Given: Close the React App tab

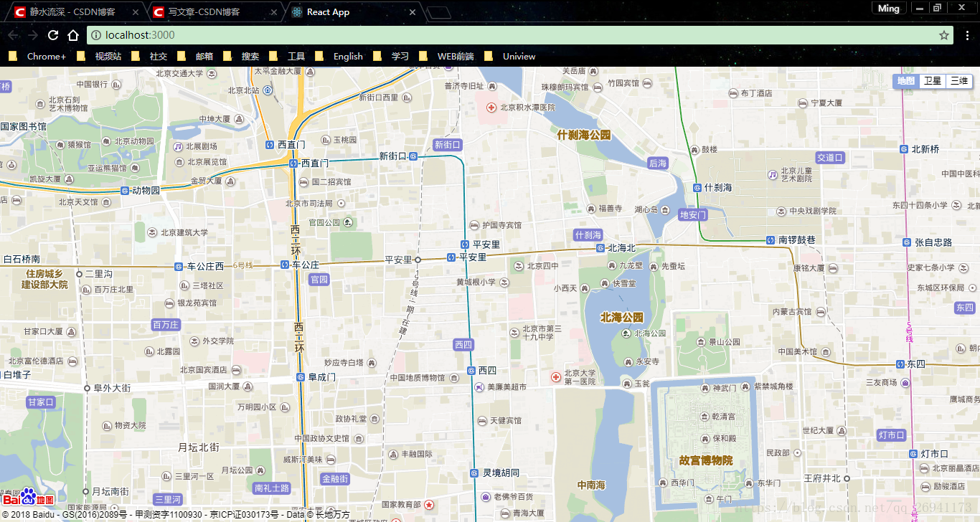Looking at the screenshot, I should [412, 12].
